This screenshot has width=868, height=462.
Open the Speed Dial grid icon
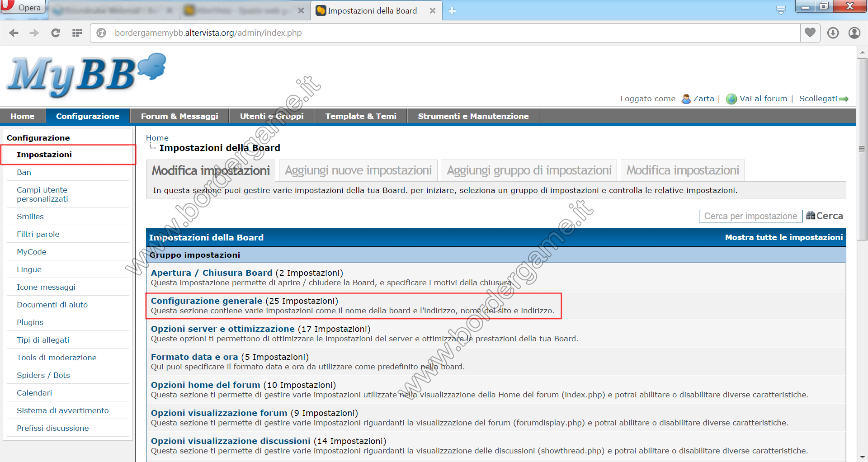pos(77,33)
